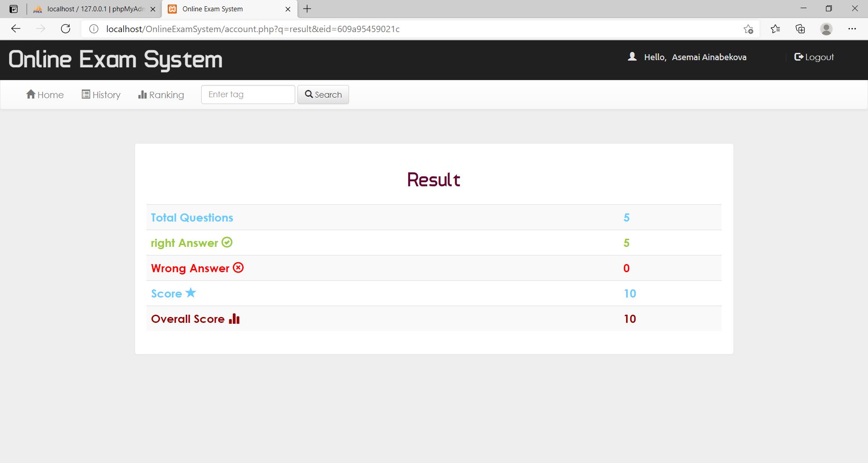868x463 pixels.
Task: Click the Enter tag search field
Action: pyautogui.click(x=248, y=94)
